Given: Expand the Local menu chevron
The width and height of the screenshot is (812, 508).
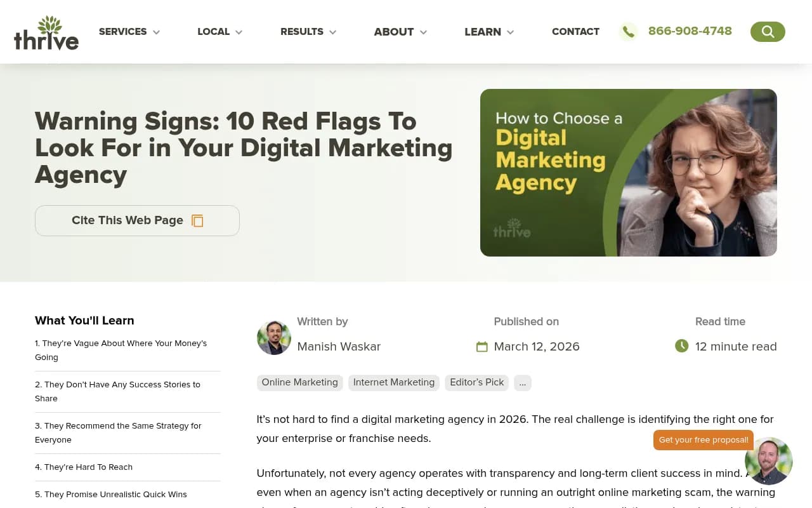Looking at the screenshot, I should point(239,32).
